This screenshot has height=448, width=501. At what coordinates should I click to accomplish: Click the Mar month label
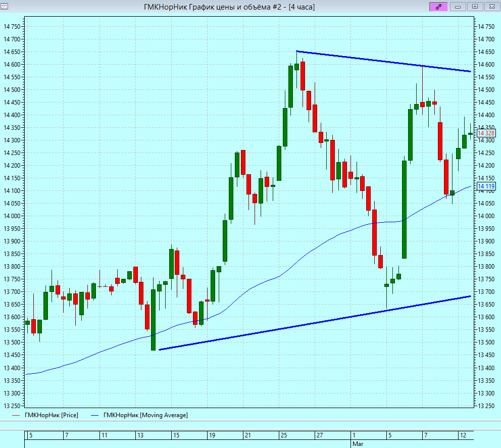click(x=358, y=444)
